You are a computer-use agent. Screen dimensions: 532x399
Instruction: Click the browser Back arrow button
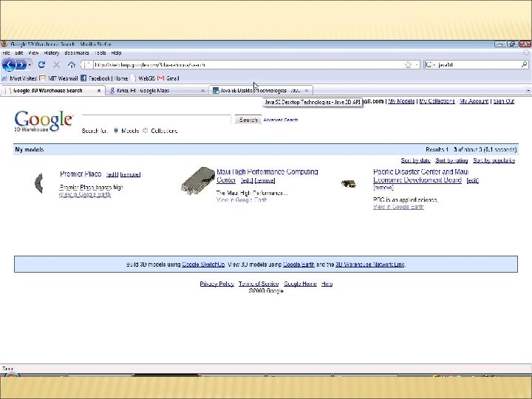click(x=8, y=64)
